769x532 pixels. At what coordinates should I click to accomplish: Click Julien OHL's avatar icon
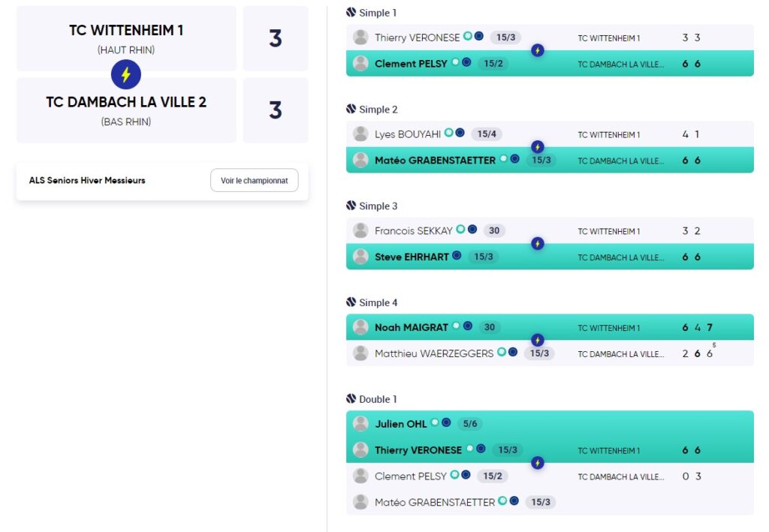click(360, 424)
